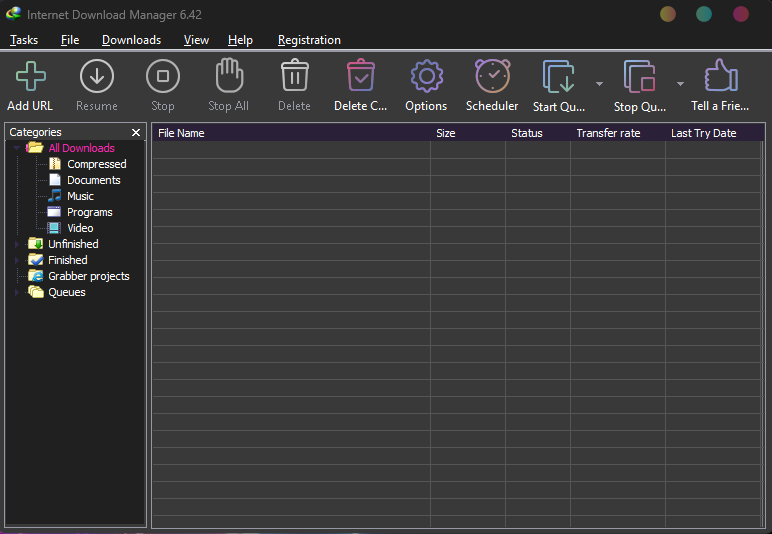Click the yellow window control button
Screen dimensions: 772x534
(x=668, y=14)
